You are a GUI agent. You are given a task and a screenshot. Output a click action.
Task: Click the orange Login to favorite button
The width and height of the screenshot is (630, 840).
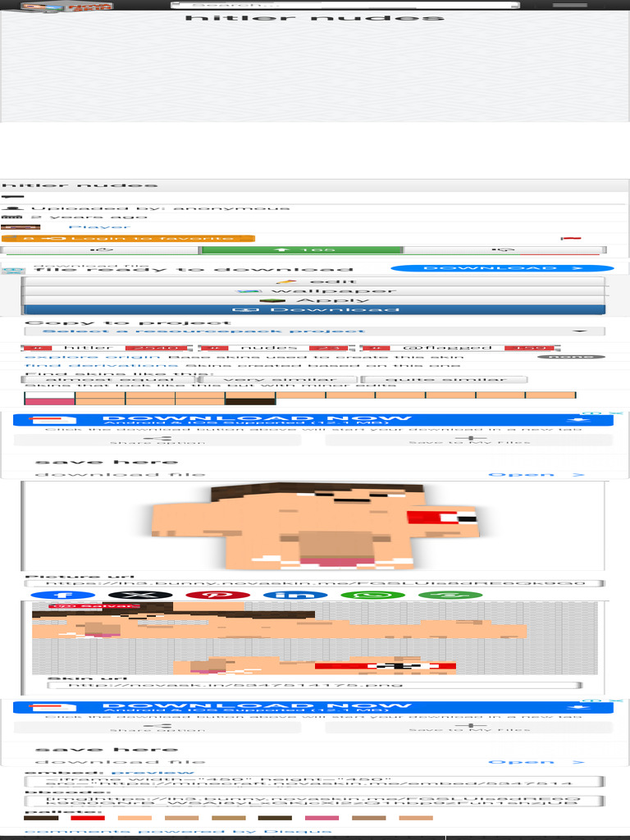point(128,239)
